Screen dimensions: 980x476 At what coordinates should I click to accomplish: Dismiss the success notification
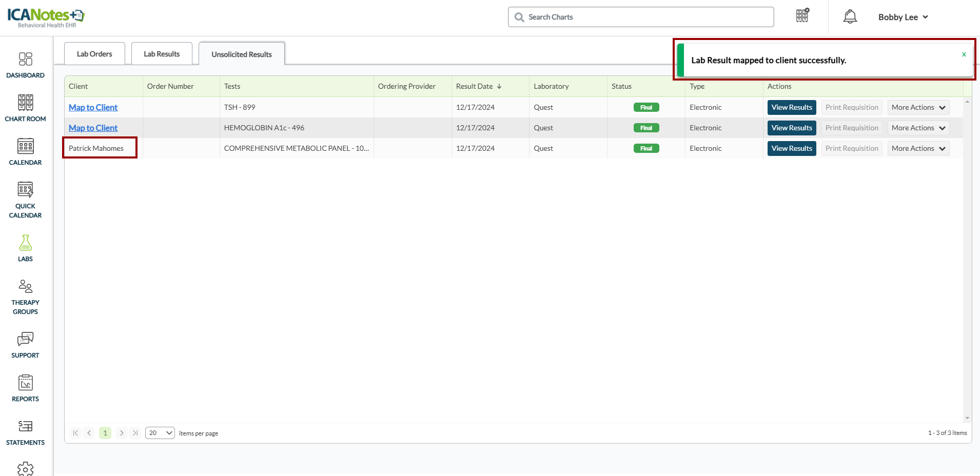point(964,54)
